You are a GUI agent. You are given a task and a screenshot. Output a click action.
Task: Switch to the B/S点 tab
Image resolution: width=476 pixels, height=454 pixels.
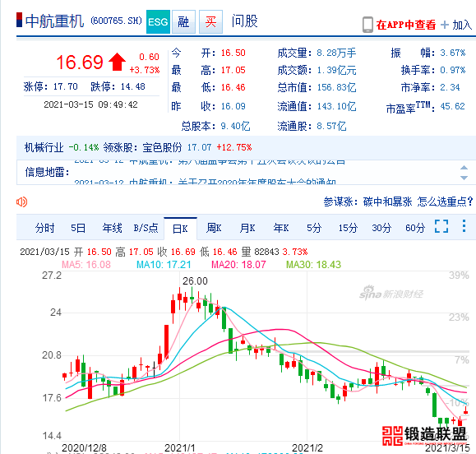tap(146, 228)
